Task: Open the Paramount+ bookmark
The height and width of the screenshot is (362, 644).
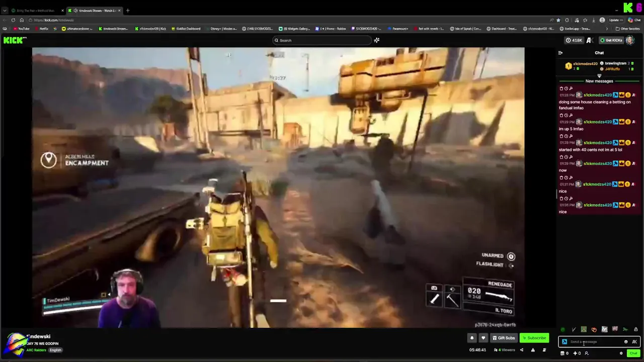Action: tap(397, 29)
